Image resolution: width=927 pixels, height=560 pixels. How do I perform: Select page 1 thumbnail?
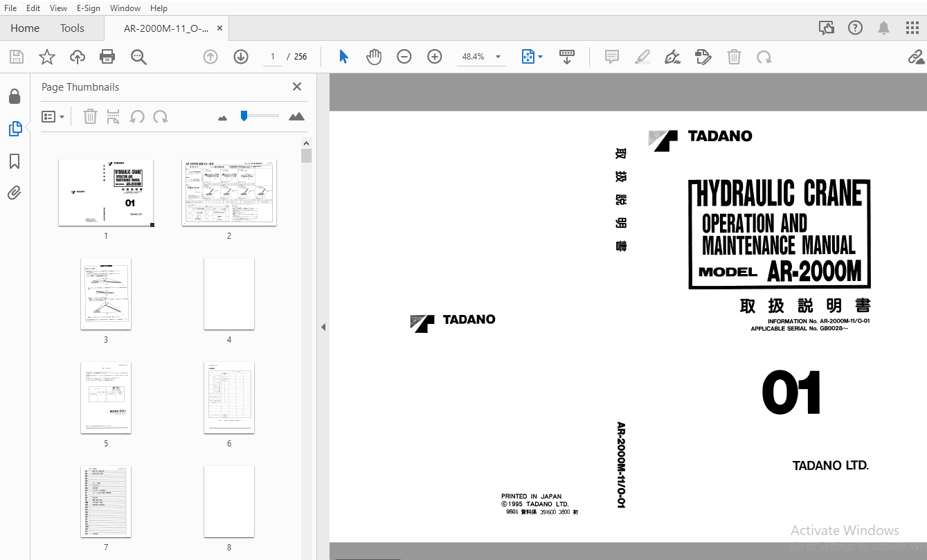(x=106, y=192)
